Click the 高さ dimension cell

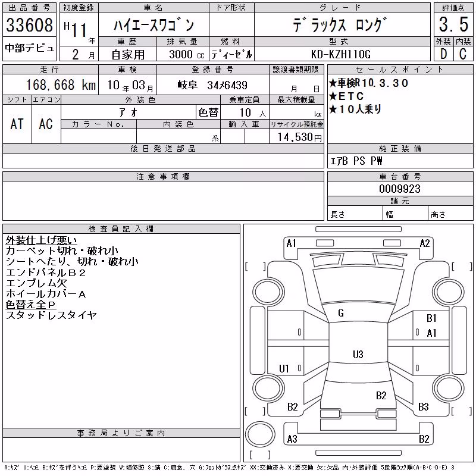pyautogui.click(x=450, y=213)
